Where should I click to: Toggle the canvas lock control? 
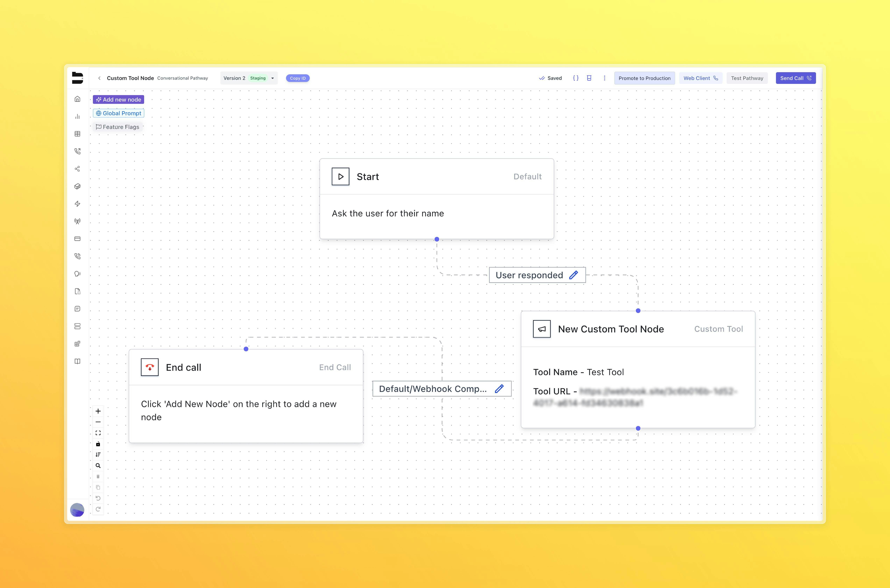98,444
